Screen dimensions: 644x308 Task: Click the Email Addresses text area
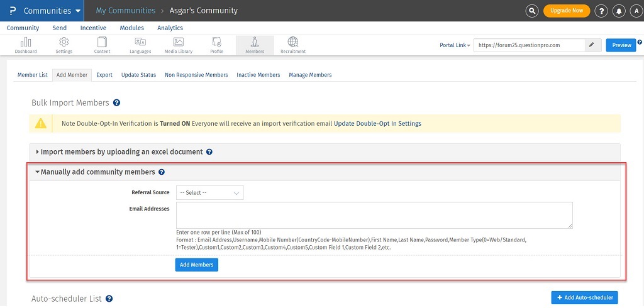point(374,215)
